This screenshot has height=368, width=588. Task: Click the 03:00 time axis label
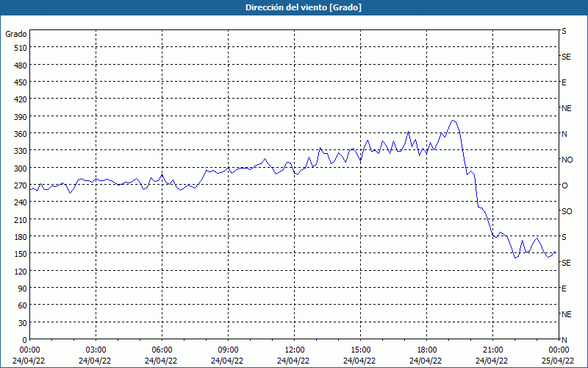(x=96, y=350)
